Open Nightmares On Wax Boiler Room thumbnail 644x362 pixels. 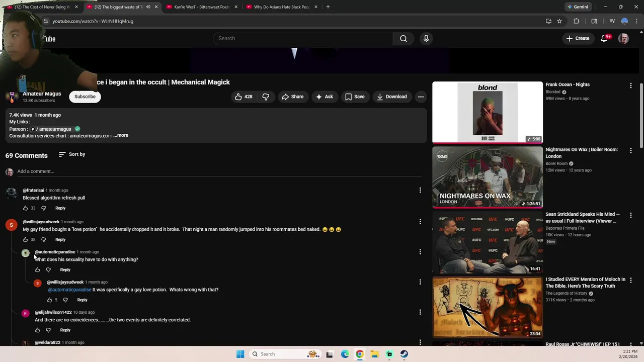[x=488, y=177]
